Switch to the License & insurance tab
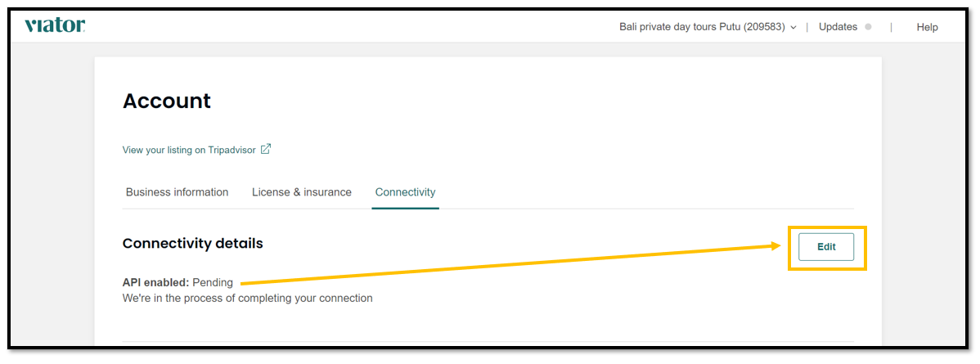The image size is (980, 364). 301,192
